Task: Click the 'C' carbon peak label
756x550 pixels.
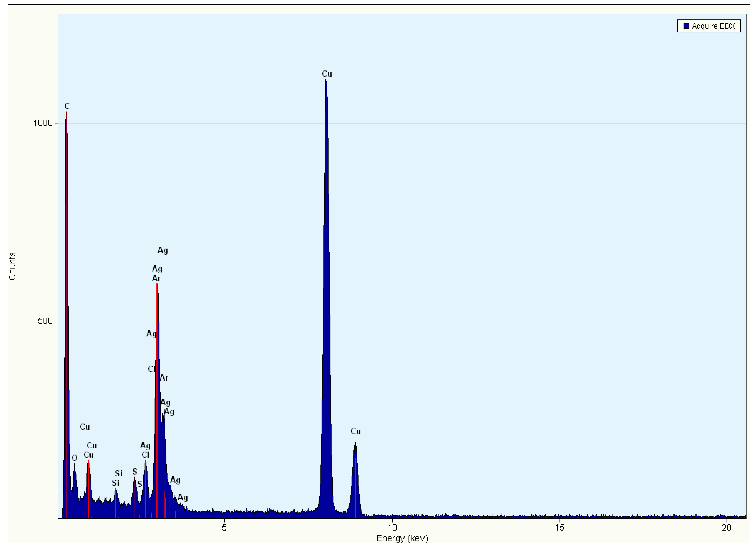Action: [x=67, y=106]
